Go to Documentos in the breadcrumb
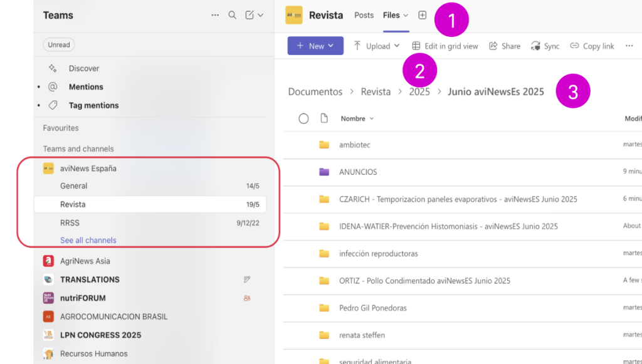The height and width of the screenshot is (364, 642). pyautogui.click(x=315, y=92)
